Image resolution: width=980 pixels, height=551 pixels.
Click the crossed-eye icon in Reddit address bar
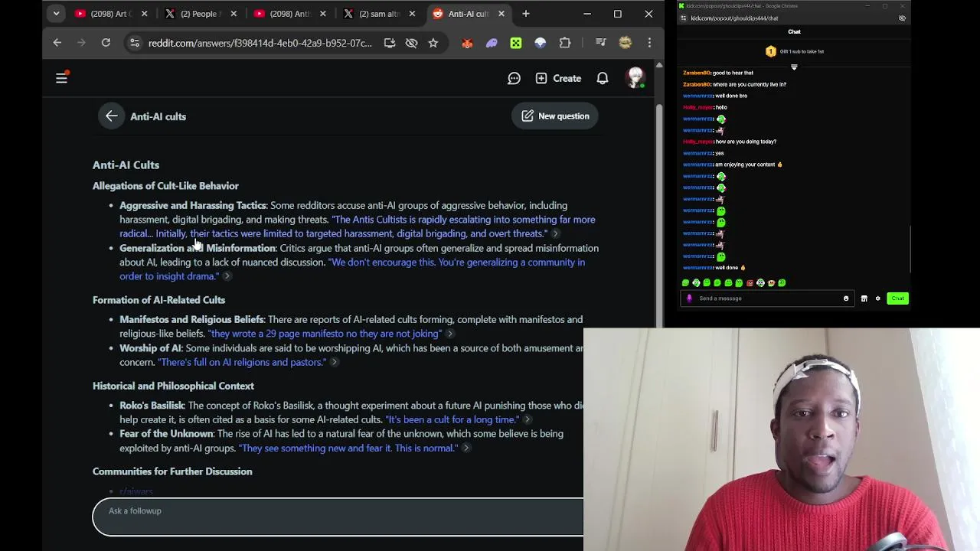click(x=411, y=43)
